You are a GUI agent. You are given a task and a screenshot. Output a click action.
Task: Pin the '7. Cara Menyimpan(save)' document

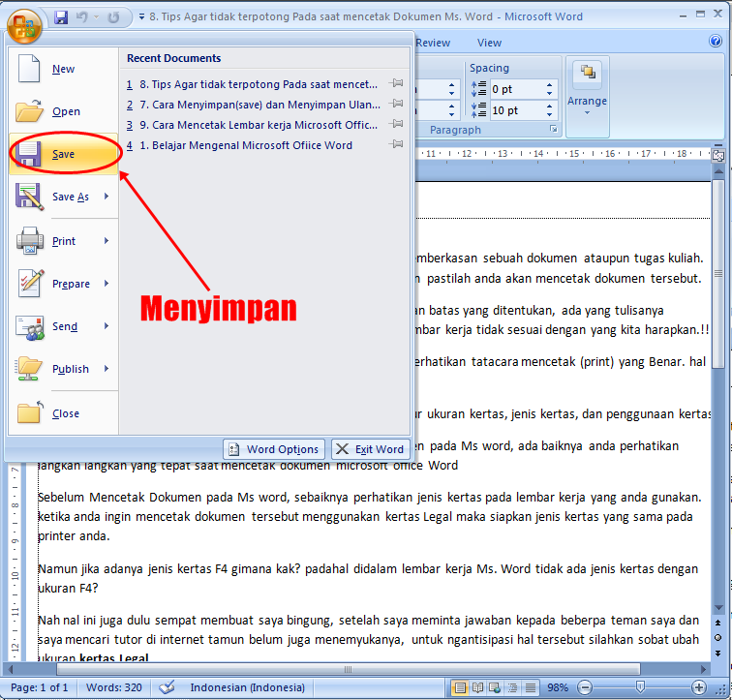[x=396, y=104]
